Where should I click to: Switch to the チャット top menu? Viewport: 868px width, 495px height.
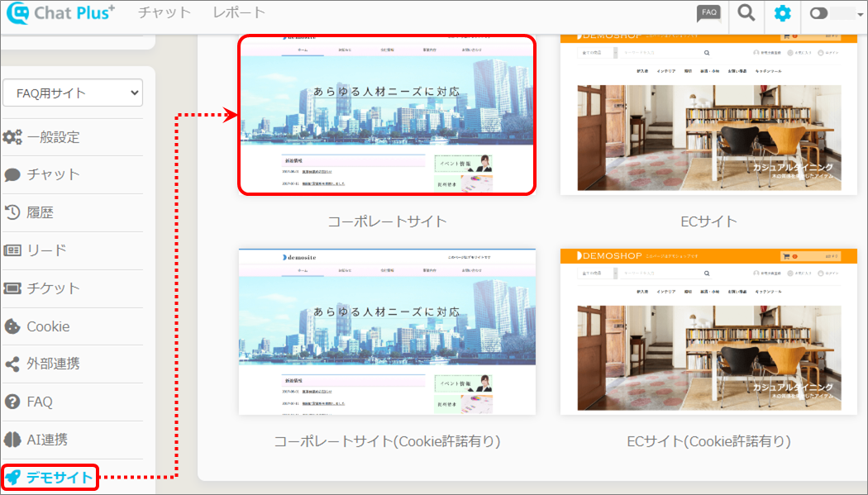click(165, 12)
